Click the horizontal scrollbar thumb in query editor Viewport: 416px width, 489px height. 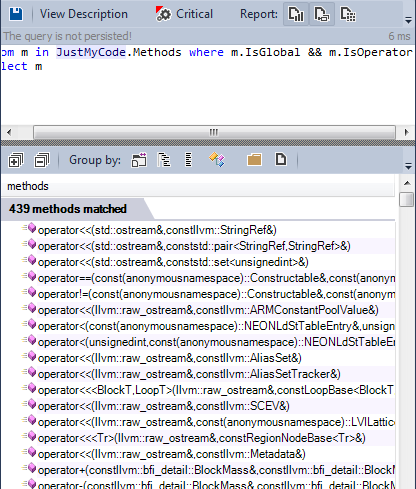click(214, 133)
